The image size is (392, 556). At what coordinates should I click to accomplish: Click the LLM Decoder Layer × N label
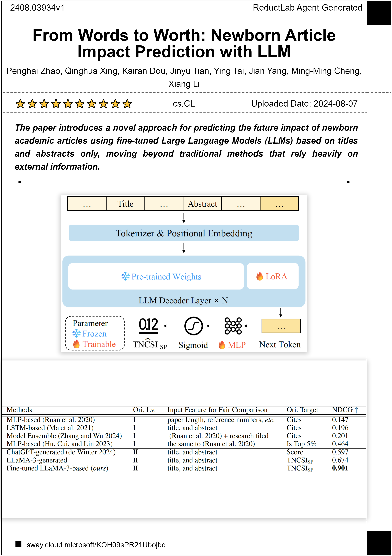183,300
